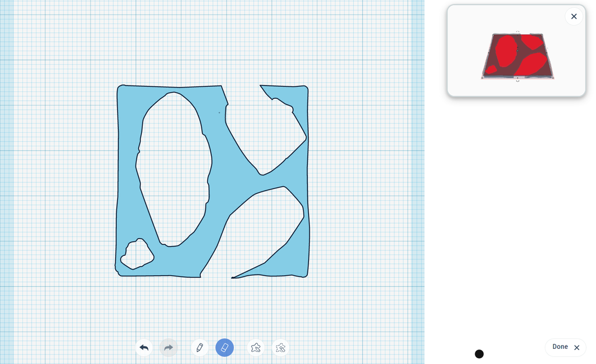596x364 pixels.
Task: Choose the draw shape tool
Action: pyautogui.click(x=256, y=348)
